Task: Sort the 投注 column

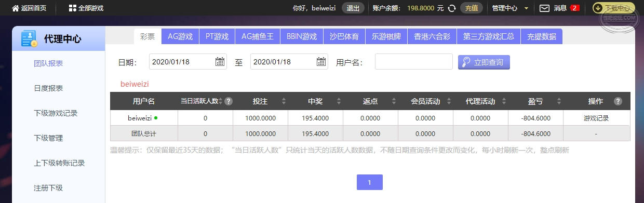Action: coord(284,101)
